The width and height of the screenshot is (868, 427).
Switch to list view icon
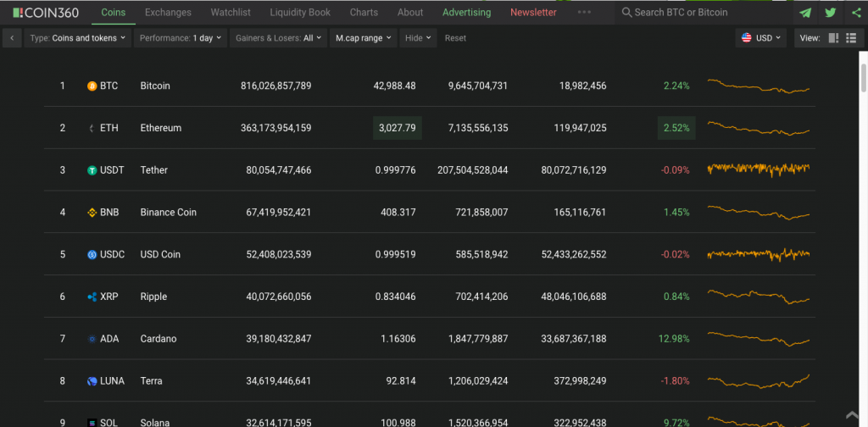851,38
